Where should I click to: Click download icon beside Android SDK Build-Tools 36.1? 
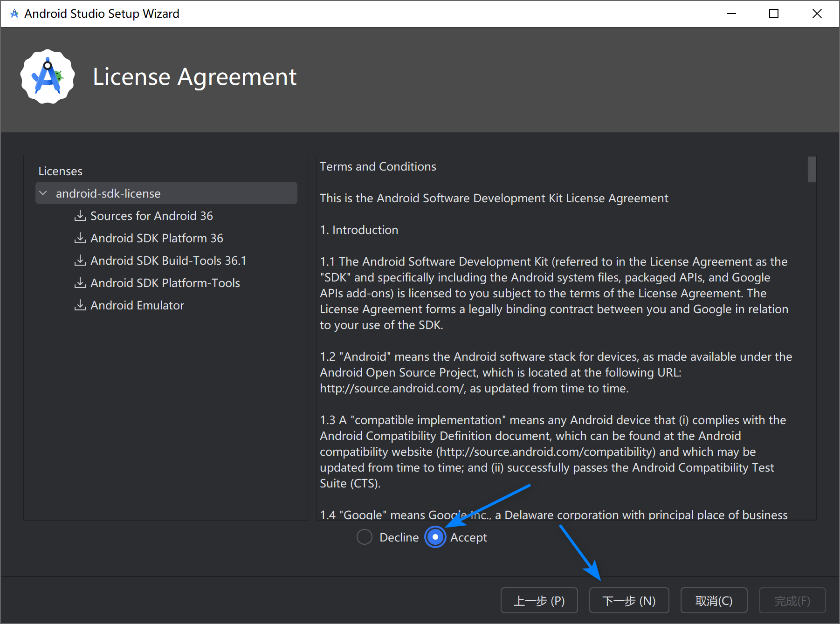tap(80, 261)
